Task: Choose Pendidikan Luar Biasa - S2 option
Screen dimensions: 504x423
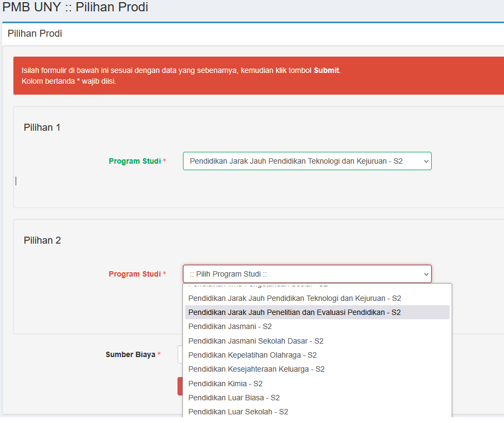Action: click(234, 398)
